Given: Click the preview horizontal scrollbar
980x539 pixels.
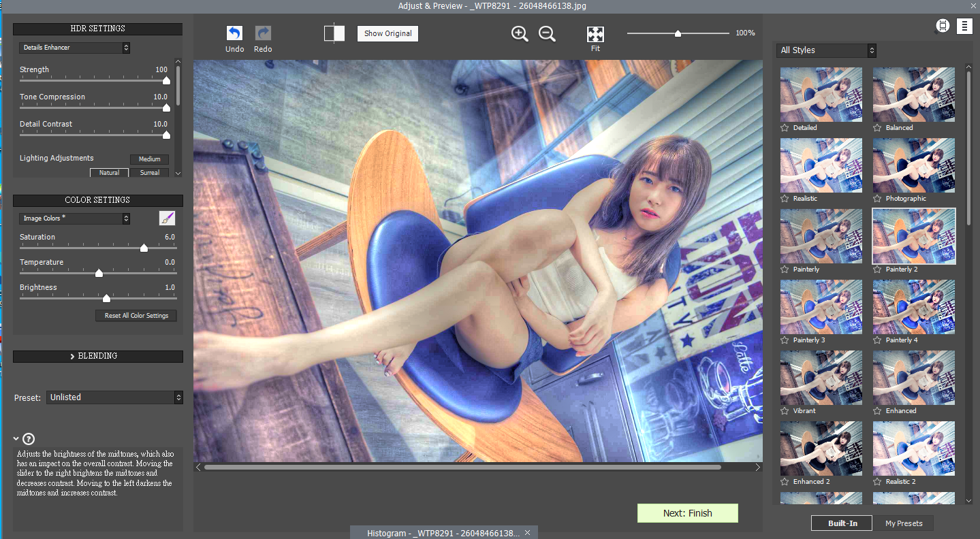Looking at the screenshot, I should point(462,468).
